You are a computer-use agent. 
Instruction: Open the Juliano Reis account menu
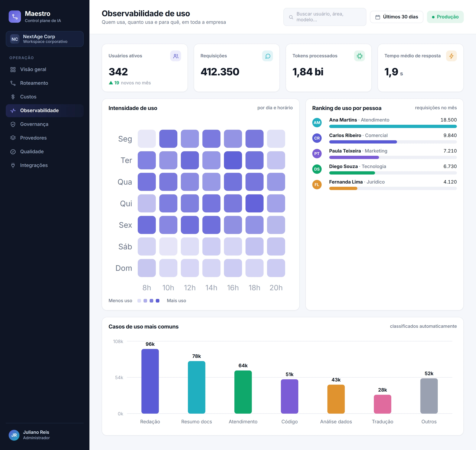[45, 435]
